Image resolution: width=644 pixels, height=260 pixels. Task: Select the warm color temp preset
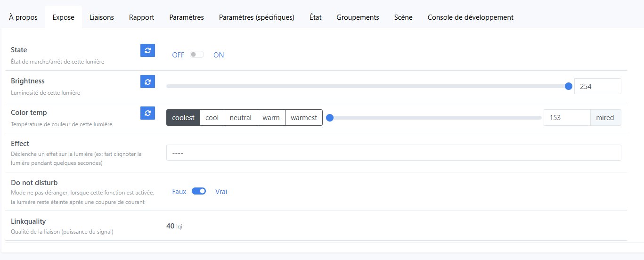(271, 118)
